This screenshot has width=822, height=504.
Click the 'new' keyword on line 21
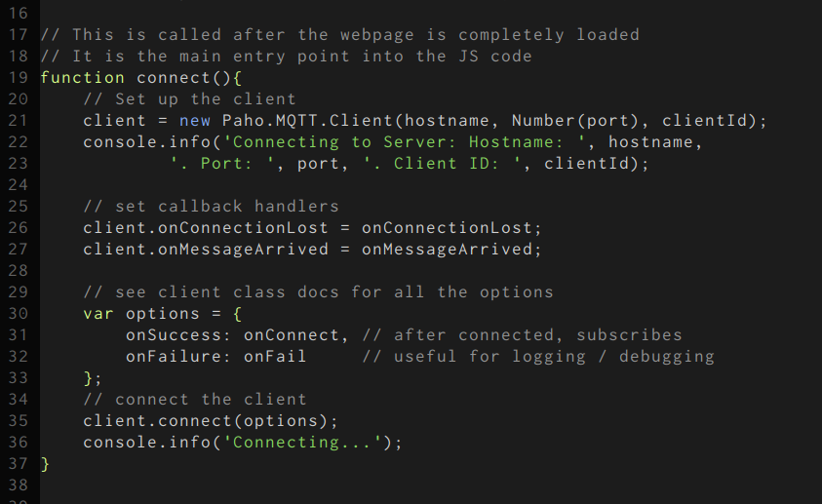click(x=195, y=121)
